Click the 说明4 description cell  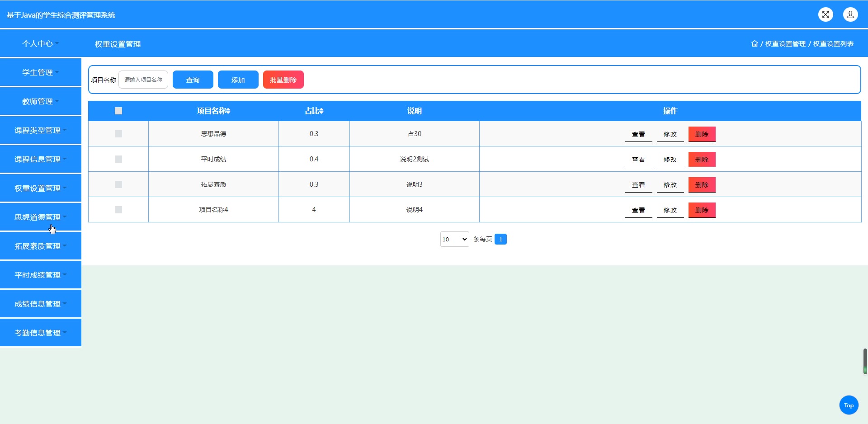[x=414, y=210]
